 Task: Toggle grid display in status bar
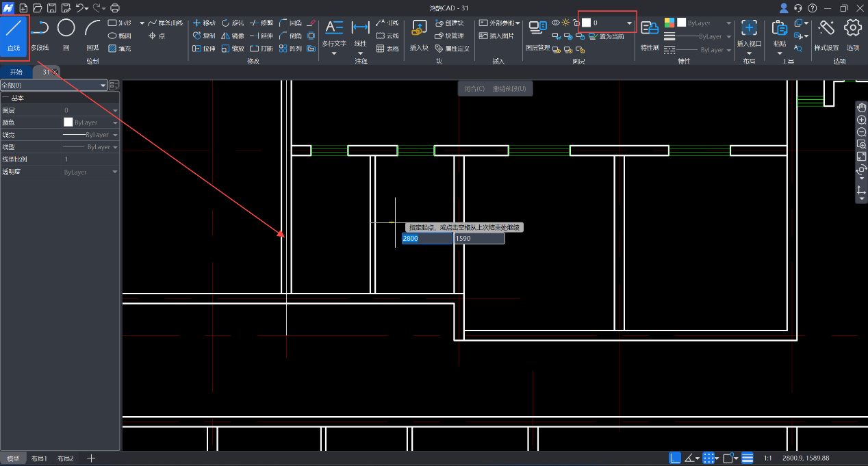pyautogui.click(x=710, y=458)
